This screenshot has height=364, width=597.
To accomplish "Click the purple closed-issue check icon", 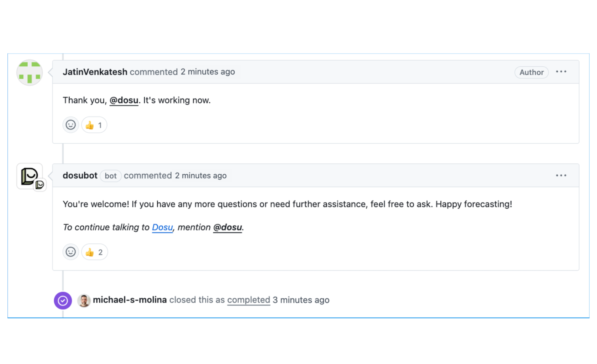I will click(x=63, y=301).
